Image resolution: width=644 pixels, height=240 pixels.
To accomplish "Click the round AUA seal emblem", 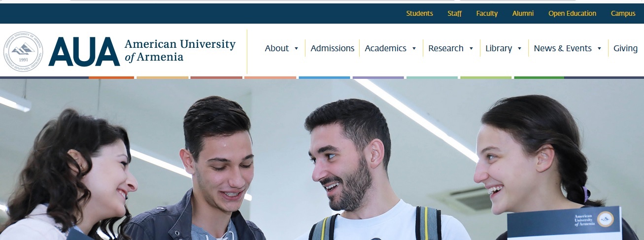I will pyautogui.click(x=23, y=52).
